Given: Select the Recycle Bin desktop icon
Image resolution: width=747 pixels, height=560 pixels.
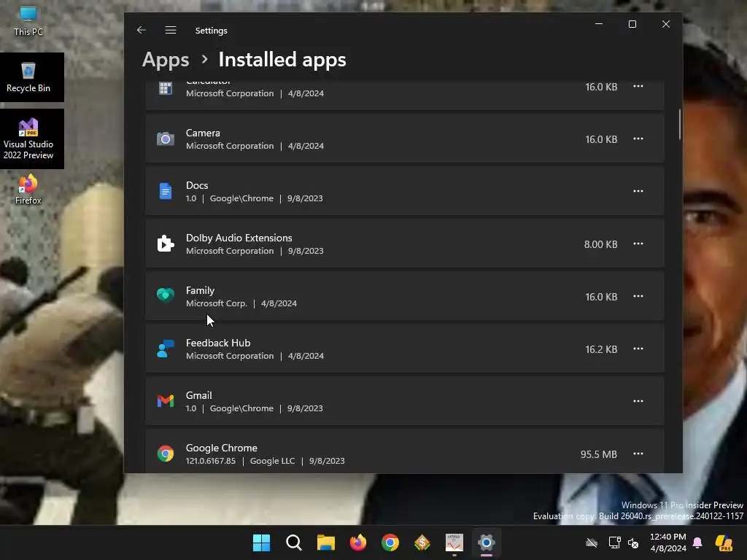Looking at the screenshot, I should tap(28, 77).
